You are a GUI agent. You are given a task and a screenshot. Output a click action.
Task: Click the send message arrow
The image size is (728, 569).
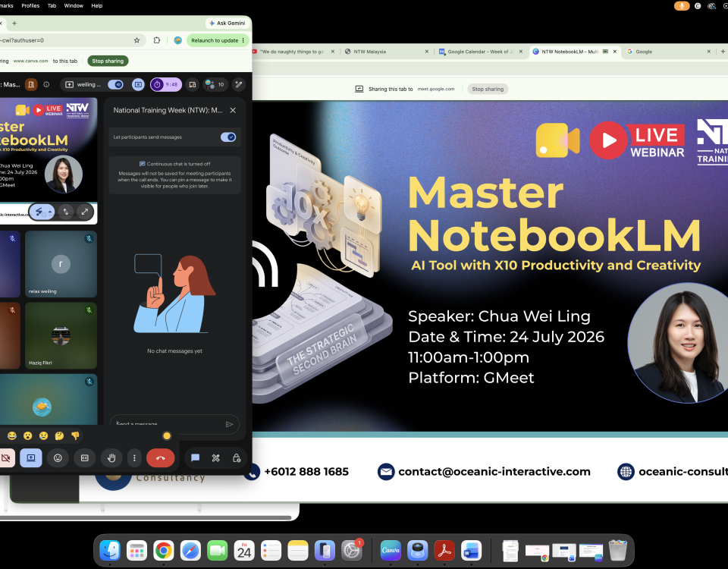click(229, 424)
